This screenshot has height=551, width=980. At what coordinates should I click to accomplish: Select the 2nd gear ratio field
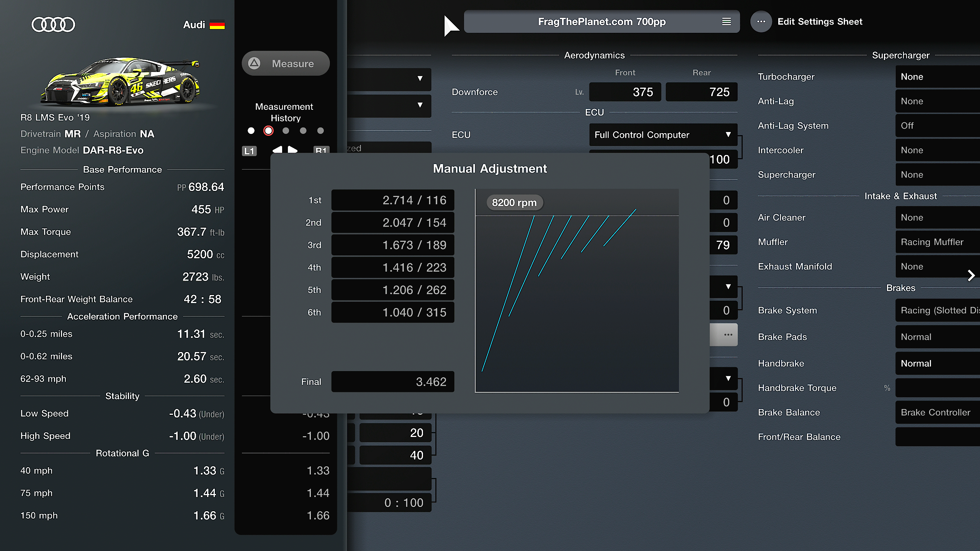[393, 223]
